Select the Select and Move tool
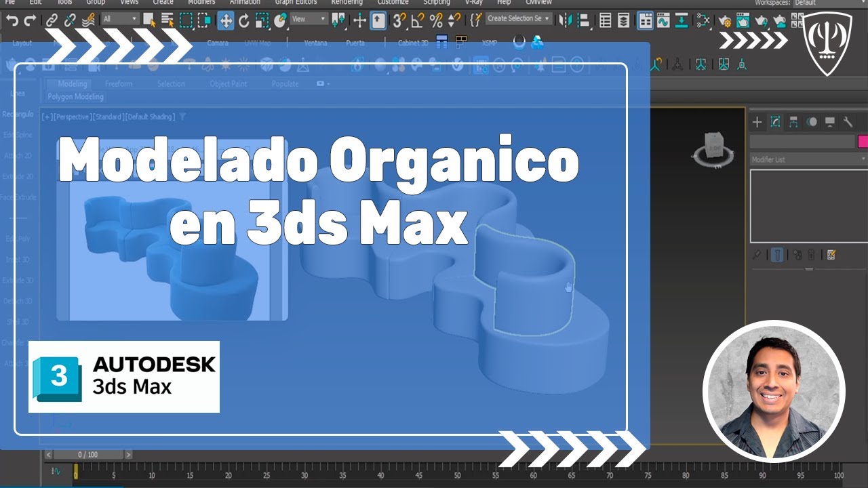Image resolution: width=868 pixels, height=488 pixels. tap(226, 20)
